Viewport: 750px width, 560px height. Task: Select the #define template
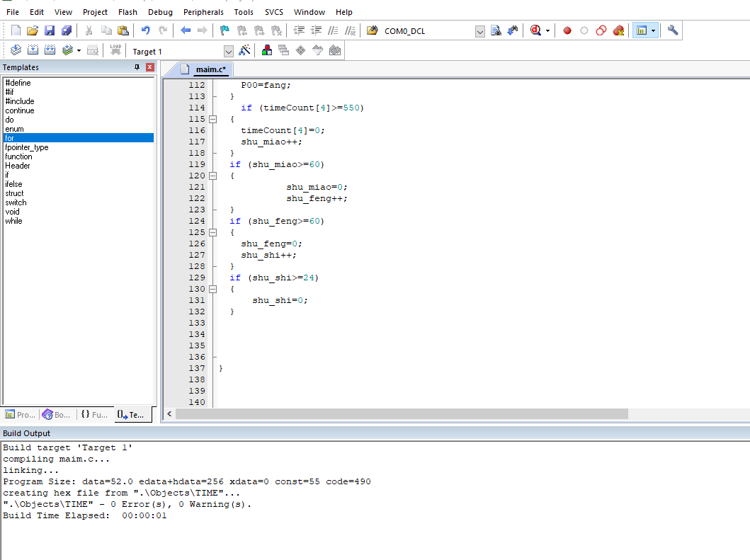tap(18, 83)
